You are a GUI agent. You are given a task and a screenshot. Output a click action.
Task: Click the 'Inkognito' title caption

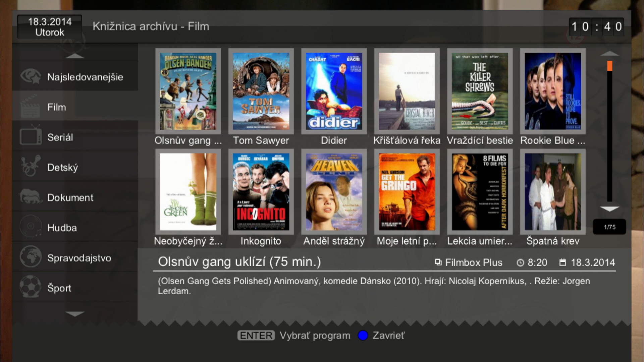(x=261, y=241)
